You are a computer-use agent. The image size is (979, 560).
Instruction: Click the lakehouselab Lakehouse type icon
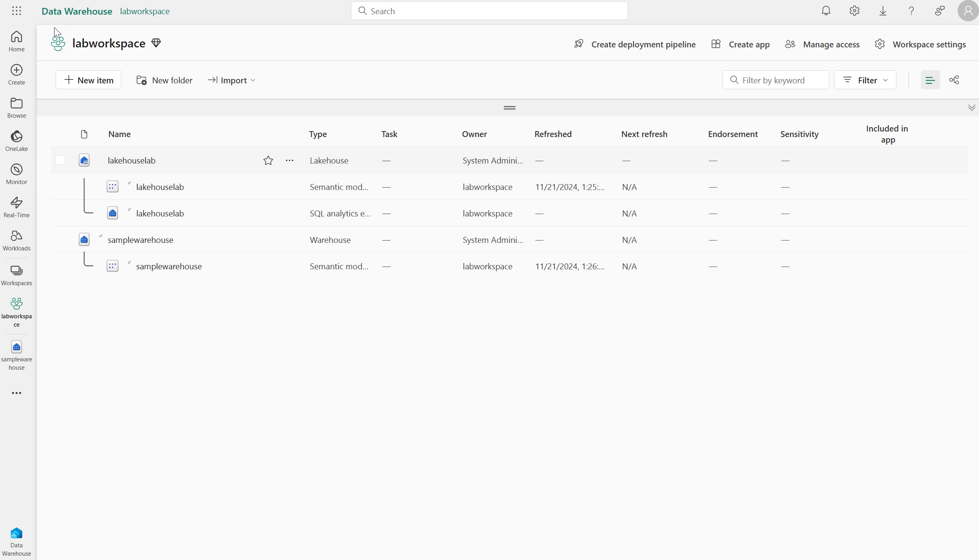tap(84, 160)
